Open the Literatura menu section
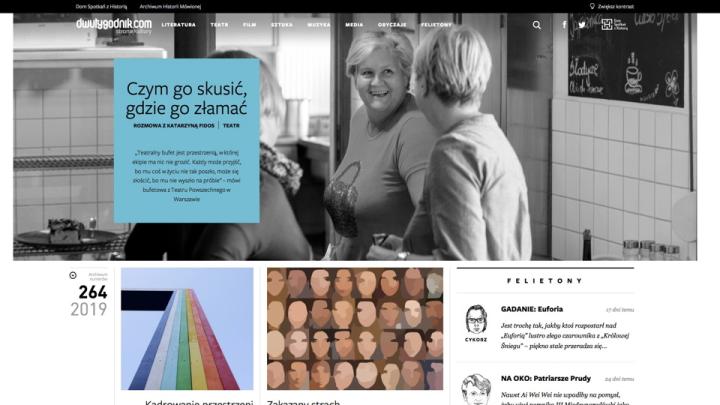Screen dimensions: 720x405 [x=179, y=24]
